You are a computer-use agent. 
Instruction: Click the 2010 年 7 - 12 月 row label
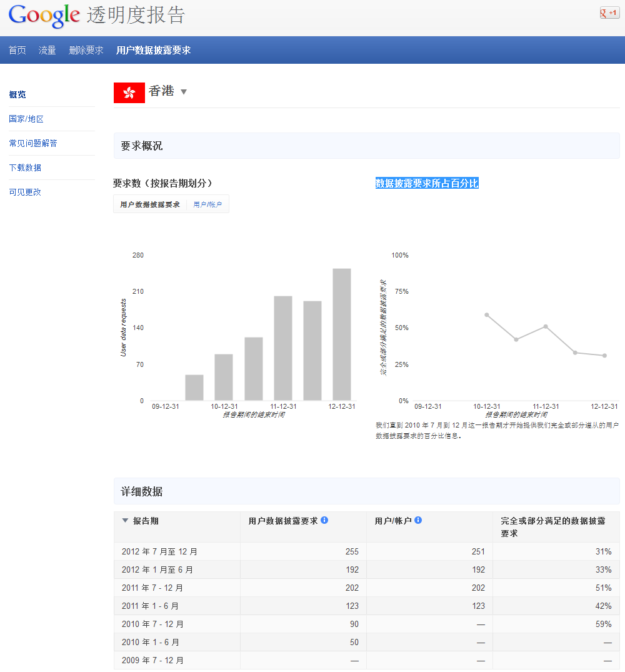click(x=152, y=624)
